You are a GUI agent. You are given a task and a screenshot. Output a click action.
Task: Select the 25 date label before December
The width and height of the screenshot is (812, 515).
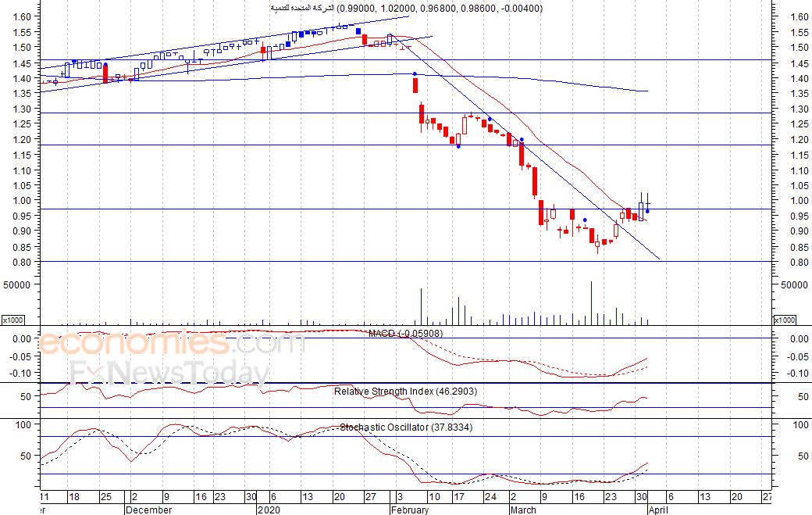[x=106, y=497]
